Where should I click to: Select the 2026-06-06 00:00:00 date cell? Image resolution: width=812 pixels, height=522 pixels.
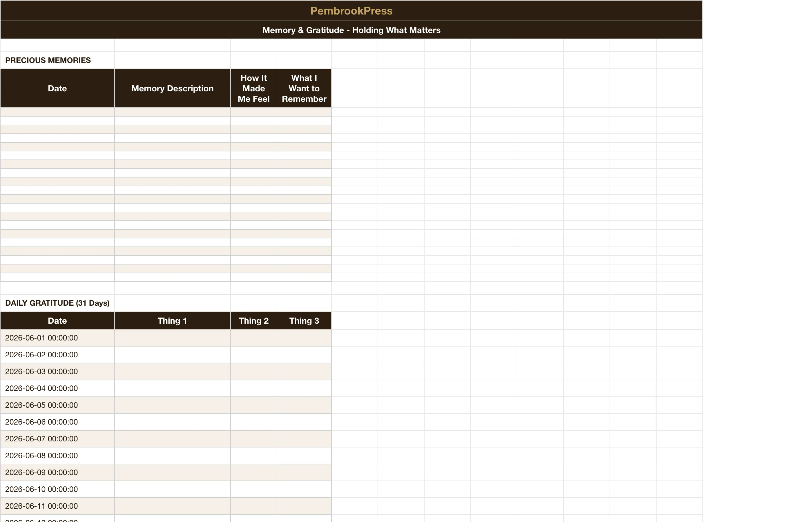click(x=57, y=422)
